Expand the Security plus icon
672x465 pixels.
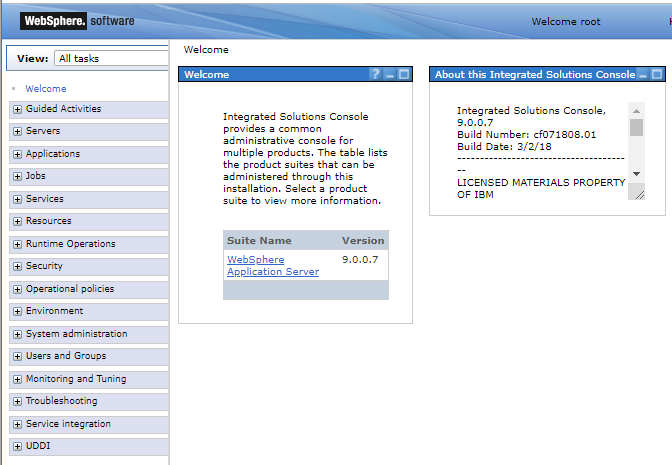17,267
